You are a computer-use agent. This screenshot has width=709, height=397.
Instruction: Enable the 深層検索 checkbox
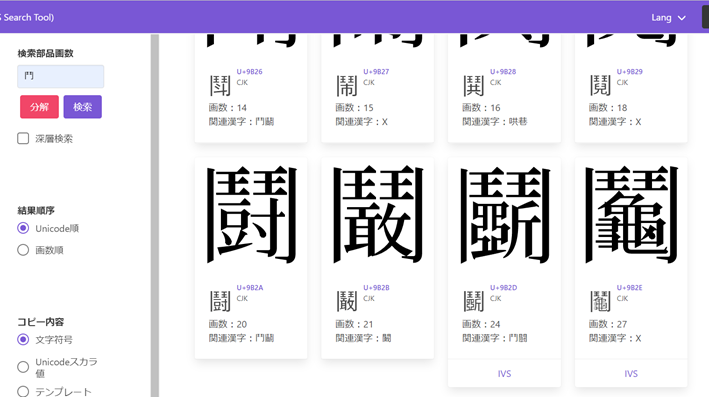(23, 138)
